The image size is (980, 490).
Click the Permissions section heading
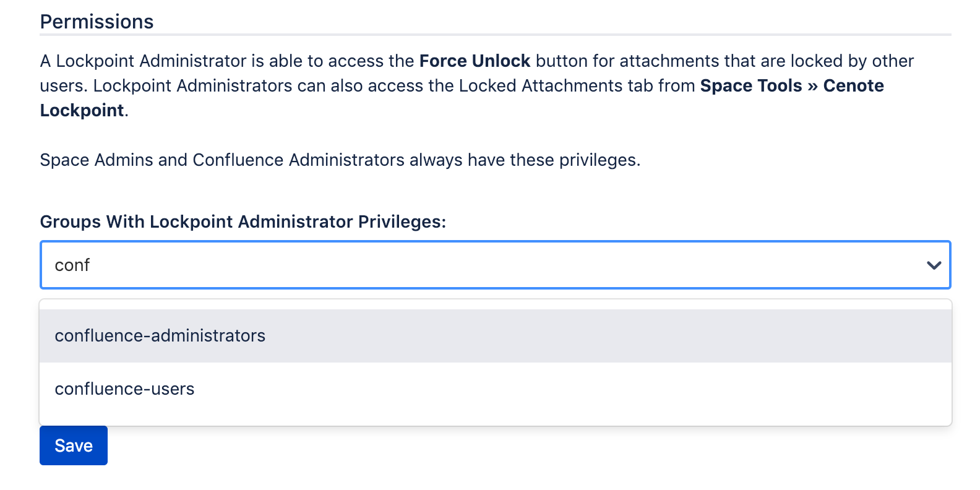pyautogui.click(x=97, y=22)
